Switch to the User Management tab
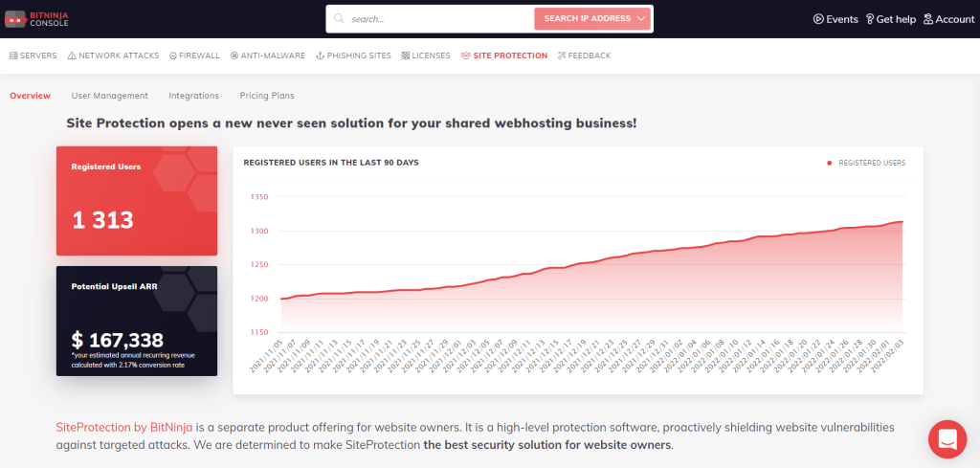Viewport: 980px width, 468px height. coord(110,96)
